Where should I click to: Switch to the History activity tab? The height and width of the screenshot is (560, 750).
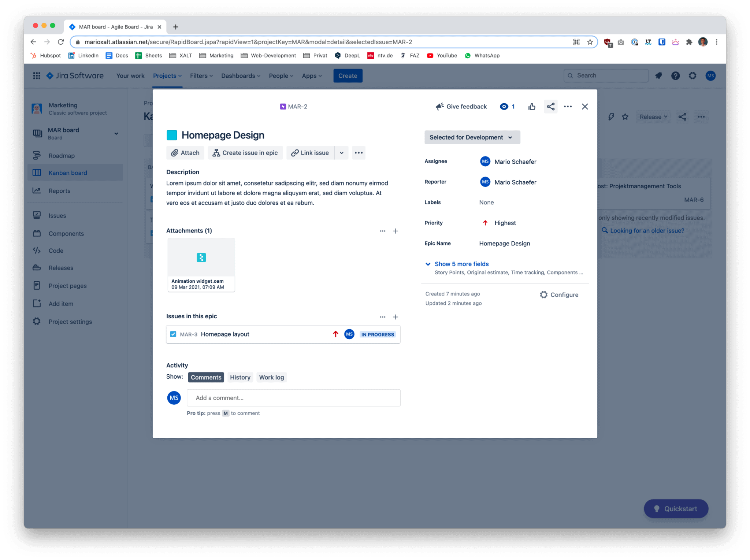tap(240, 377)
